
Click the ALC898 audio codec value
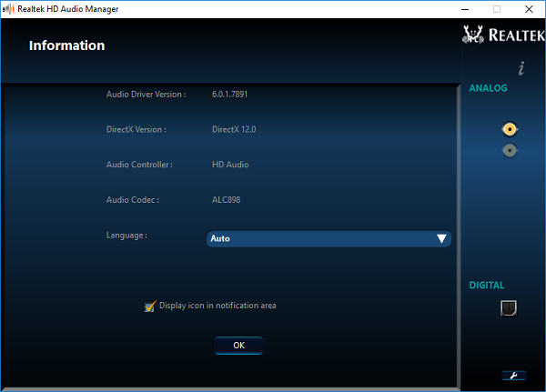pos(227,199)
